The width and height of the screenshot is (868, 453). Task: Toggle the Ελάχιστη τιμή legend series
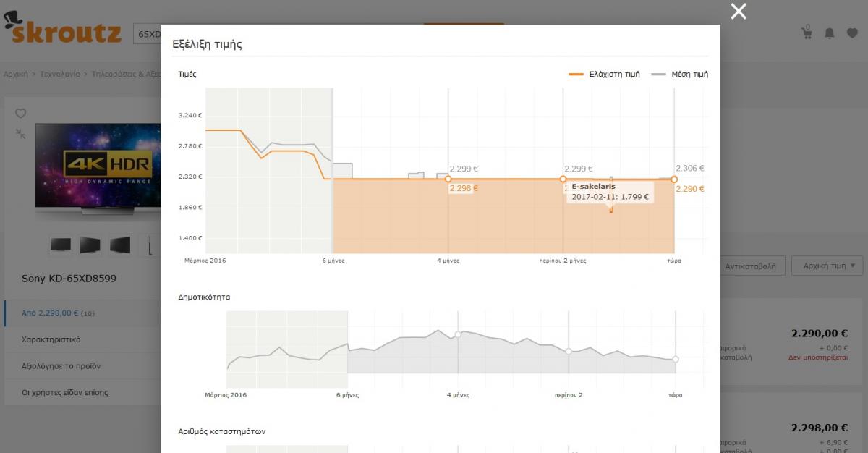tap(604, 74)
